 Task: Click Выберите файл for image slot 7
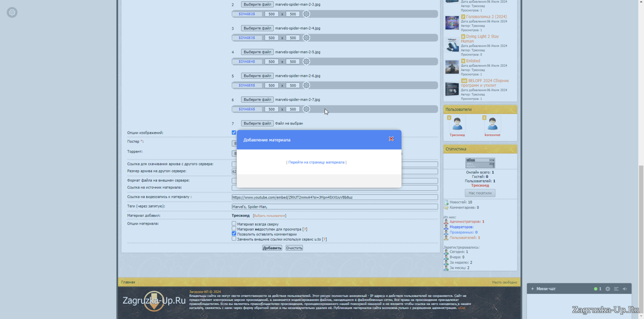point(257,123)
